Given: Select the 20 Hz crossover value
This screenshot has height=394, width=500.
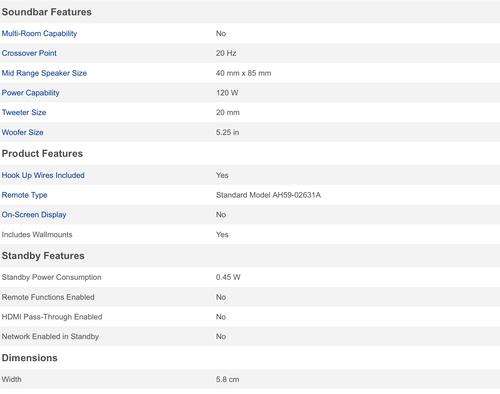Looking at the screenshot, I should click(226, 53).
